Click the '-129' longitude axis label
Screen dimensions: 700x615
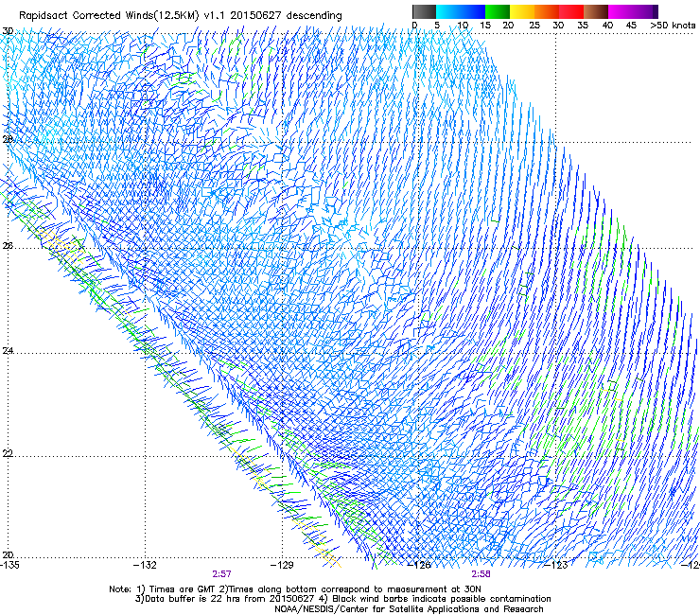[282, 565]
